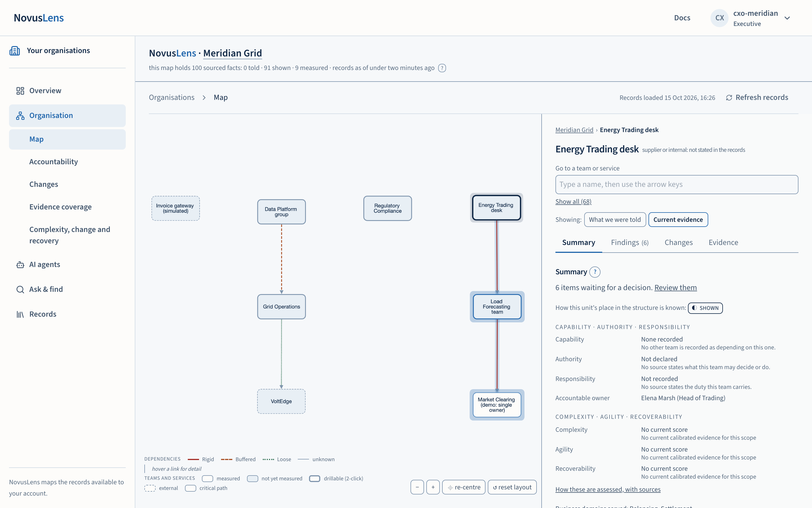Image resolution: width=812 pixels, height=508 pixels.
Task: Follow the Review them link
Action: tap(676, 288)
